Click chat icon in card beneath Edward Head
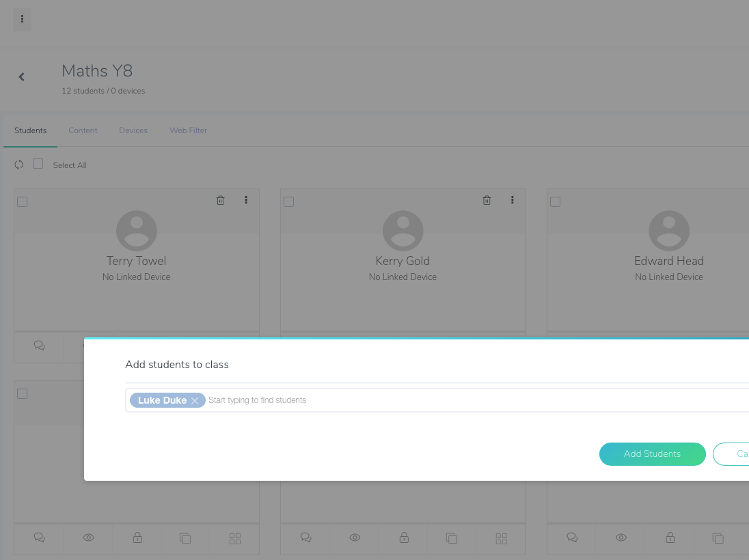 pyautogui.click(x=572, y=537)
